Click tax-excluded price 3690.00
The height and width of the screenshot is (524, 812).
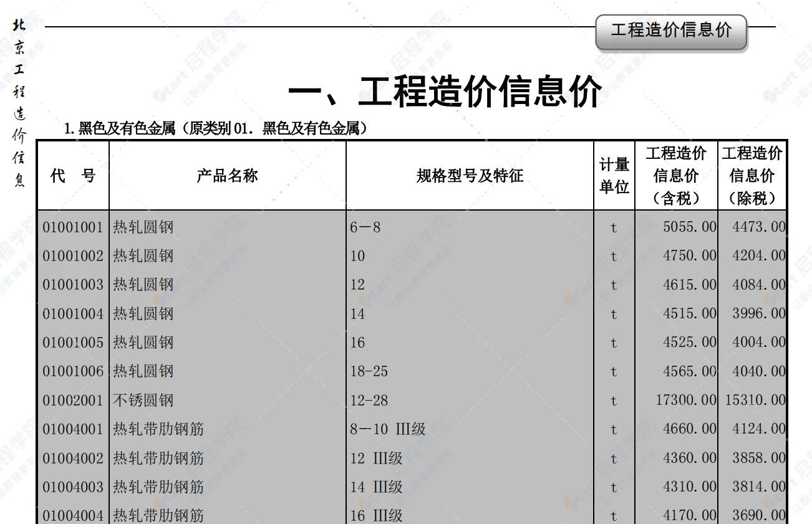coord(759,515)
